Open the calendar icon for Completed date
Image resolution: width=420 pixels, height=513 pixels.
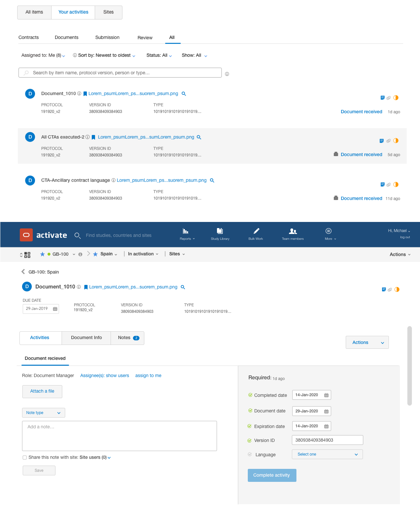click(326, 395)
